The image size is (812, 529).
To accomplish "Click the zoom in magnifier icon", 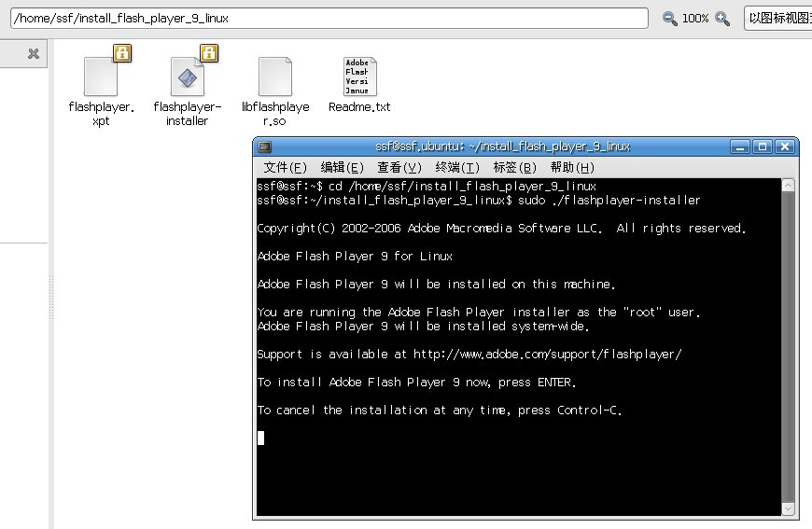I will [x=722, y=19].
